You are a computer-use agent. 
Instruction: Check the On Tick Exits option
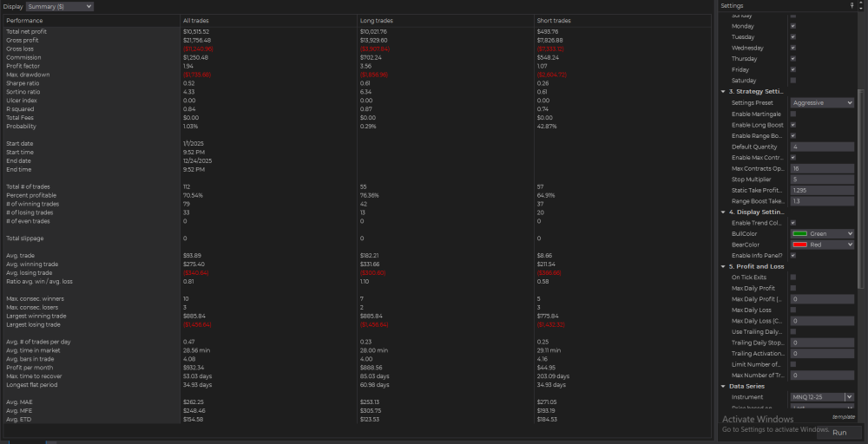click(x=793, y=277)
